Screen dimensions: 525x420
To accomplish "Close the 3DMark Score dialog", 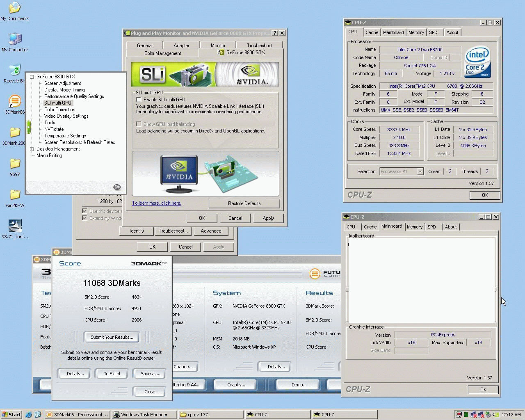I will [150, 392].
